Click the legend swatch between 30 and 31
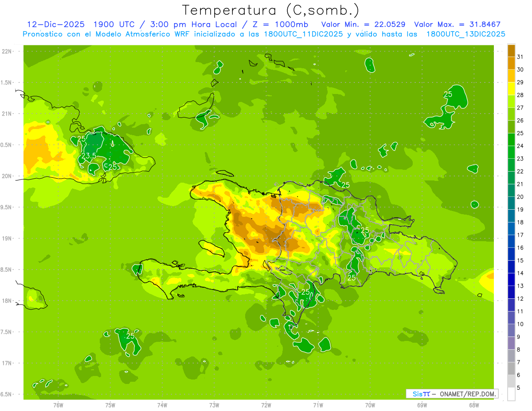This screenshot has width=532, height=411. tap(511, 63)
